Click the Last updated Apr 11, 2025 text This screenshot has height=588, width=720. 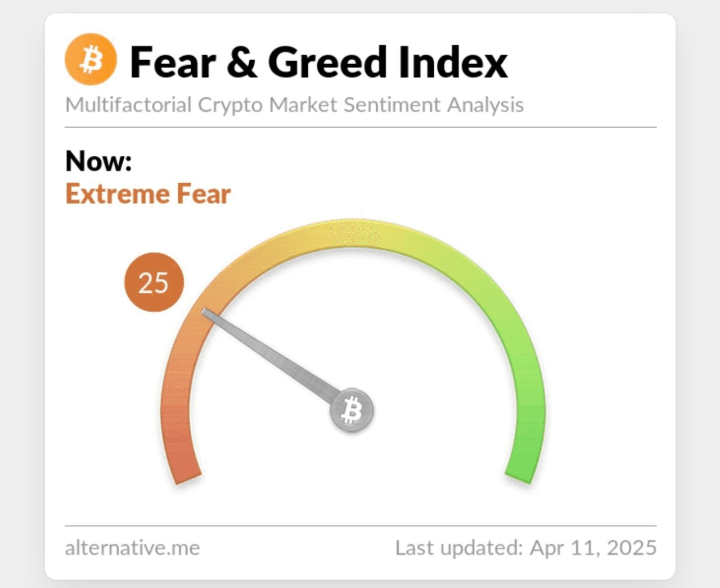(526, 548)
